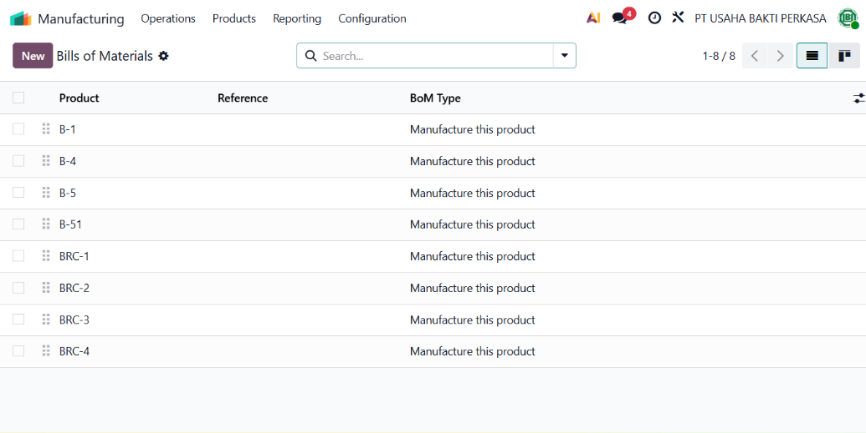Click the New button
The image size is (866, 433).
33,56
